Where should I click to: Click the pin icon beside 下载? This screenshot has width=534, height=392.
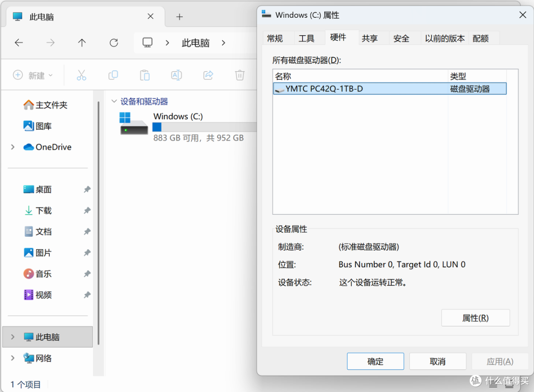tap(87, 211)
